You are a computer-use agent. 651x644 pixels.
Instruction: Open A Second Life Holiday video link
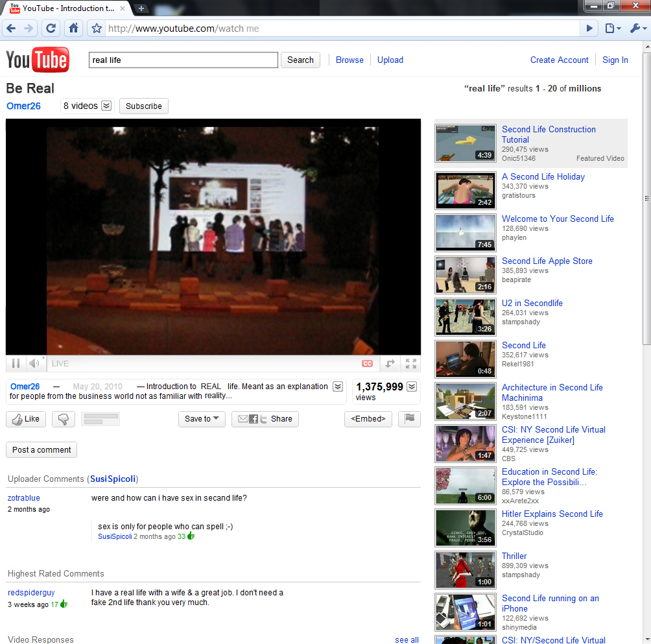point(543,176)
